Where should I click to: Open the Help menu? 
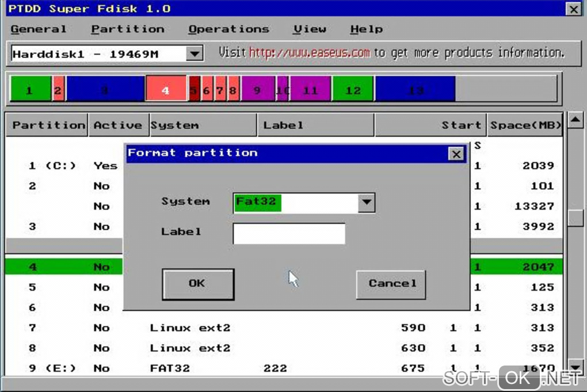(367, 29)
